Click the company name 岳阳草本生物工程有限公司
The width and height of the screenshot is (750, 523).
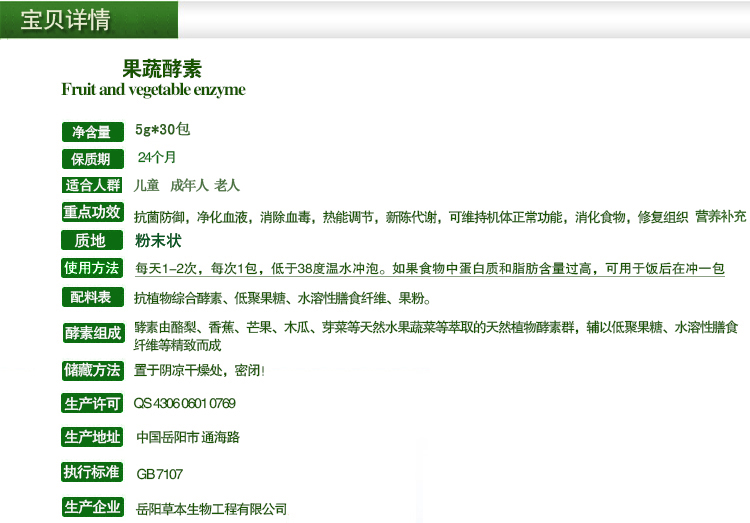(211, 509)
